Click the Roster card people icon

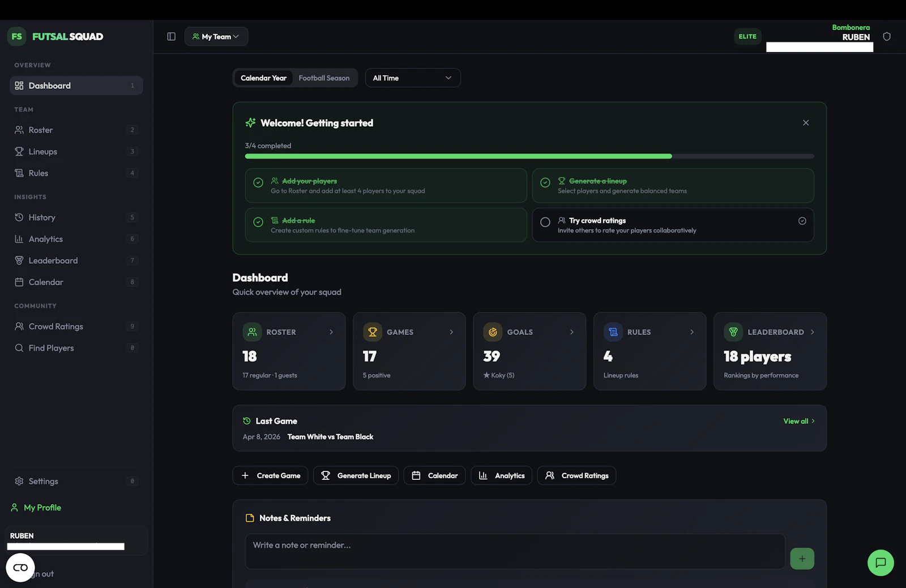pos(252,332)
